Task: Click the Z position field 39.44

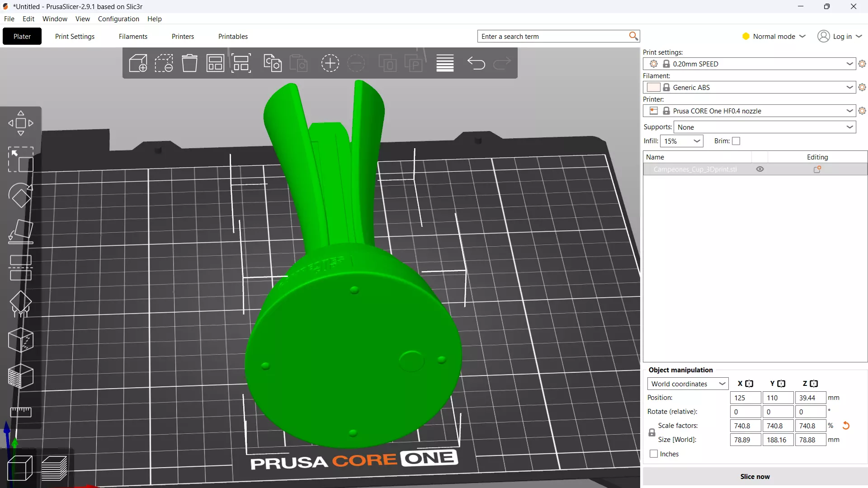Action: 811,398
